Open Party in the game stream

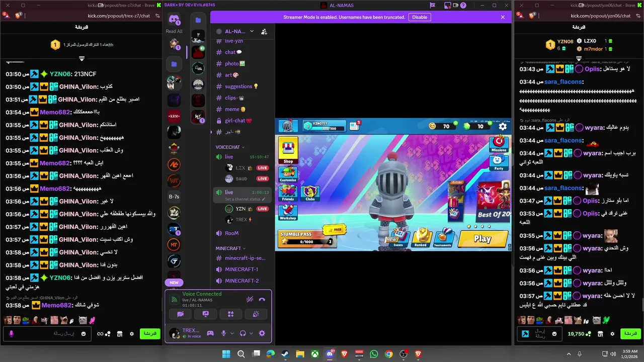(x=499, y=162)
